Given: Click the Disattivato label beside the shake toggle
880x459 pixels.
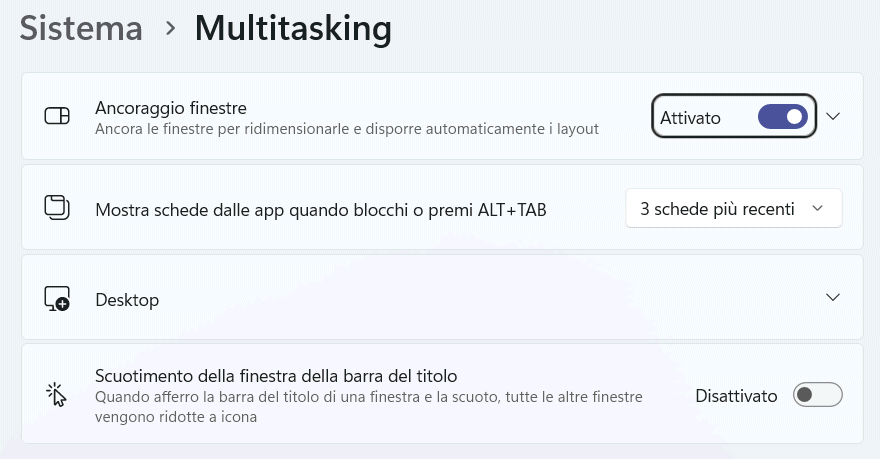Looking at the screenshot, I should [x=736, y=396].
